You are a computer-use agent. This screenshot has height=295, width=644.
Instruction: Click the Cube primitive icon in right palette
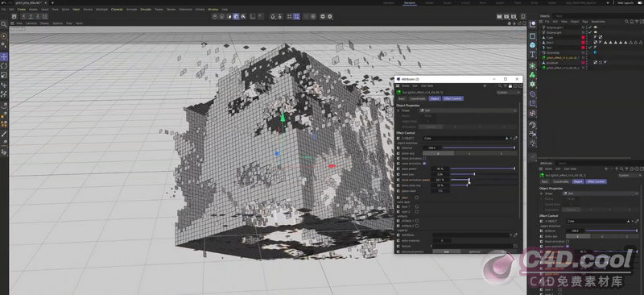533,45
